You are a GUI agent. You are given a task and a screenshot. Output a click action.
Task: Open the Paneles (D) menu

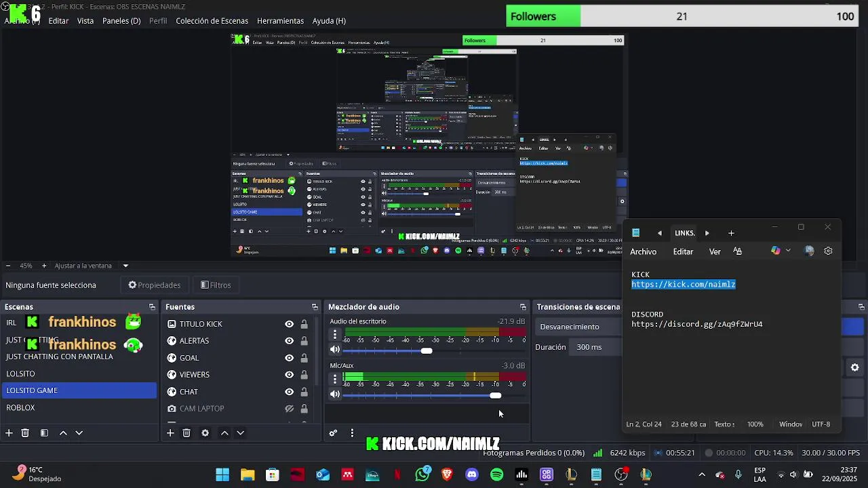pyautogui.click(x=121, y=21)
